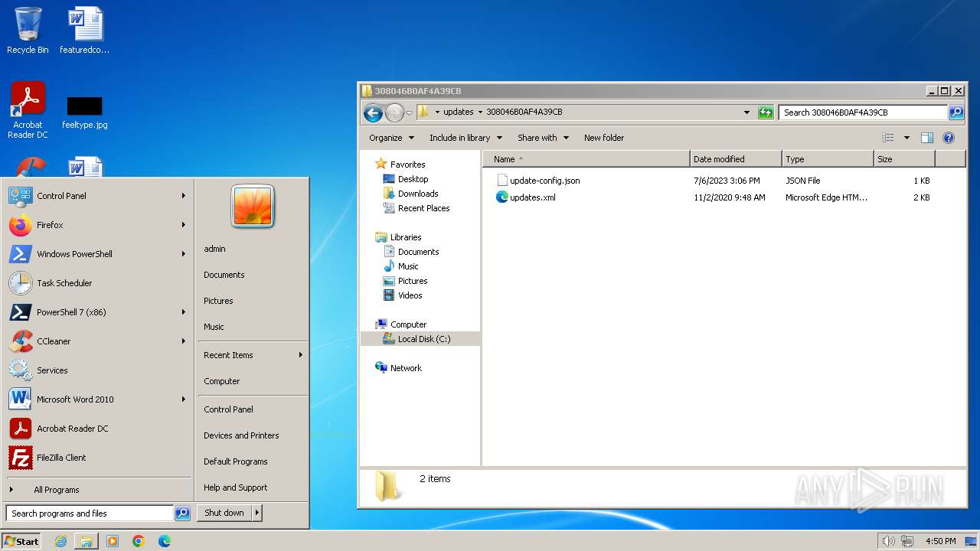This screenshot has width=980, height=551.
Task: Click the New folder button
Action: pyautogui.click(x=603, y=138)
